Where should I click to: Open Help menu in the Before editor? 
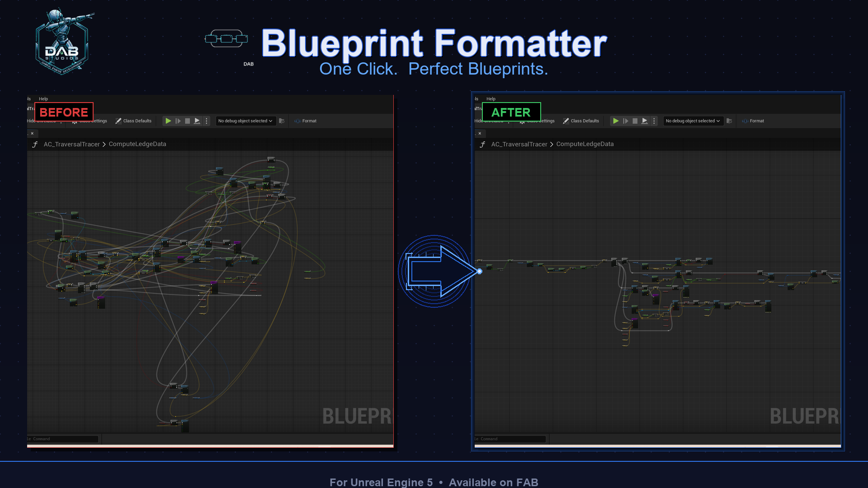click(x=43, y=99)
